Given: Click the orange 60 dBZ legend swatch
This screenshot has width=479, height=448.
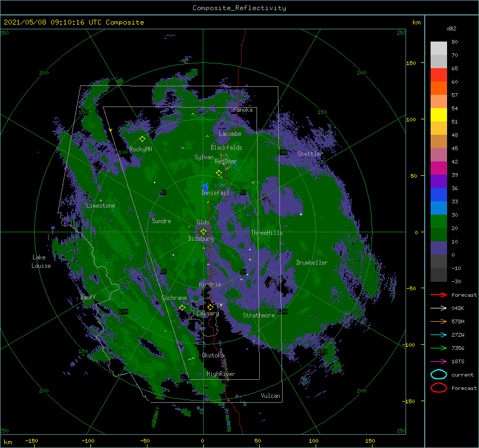Looking at the screenshot, I should point(439,88).
